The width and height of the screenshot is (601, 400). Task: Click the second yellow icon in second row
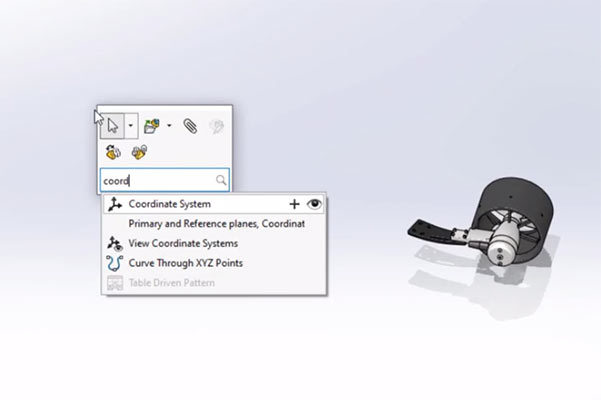point(139,153)
